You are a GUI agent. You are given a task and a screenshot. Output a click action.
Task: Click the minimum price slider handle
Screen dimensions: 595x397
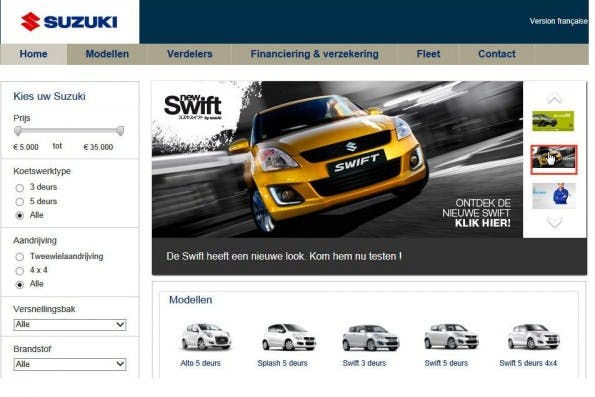click(x=18, y=131)
